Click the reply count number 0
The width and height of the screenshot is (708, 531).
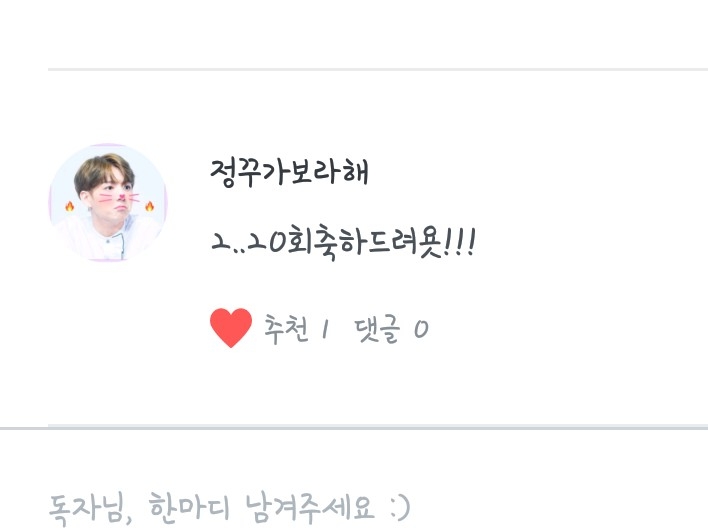421,330
